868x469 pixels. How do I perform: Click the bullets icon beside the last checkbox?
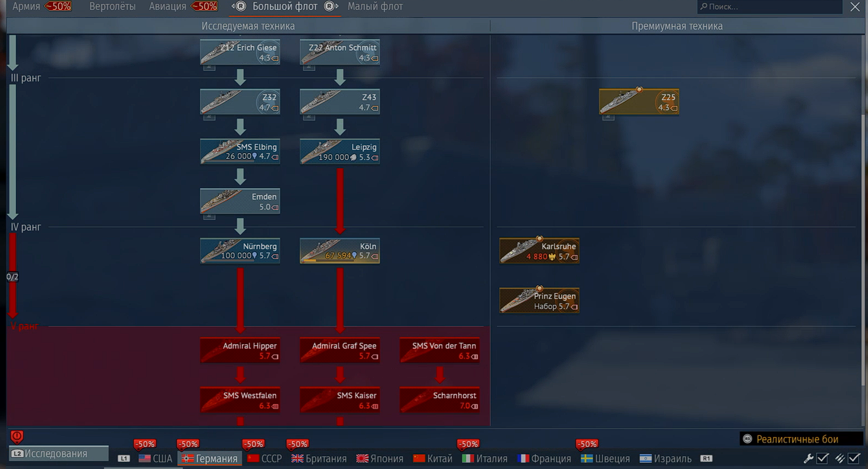pos(840,458)
